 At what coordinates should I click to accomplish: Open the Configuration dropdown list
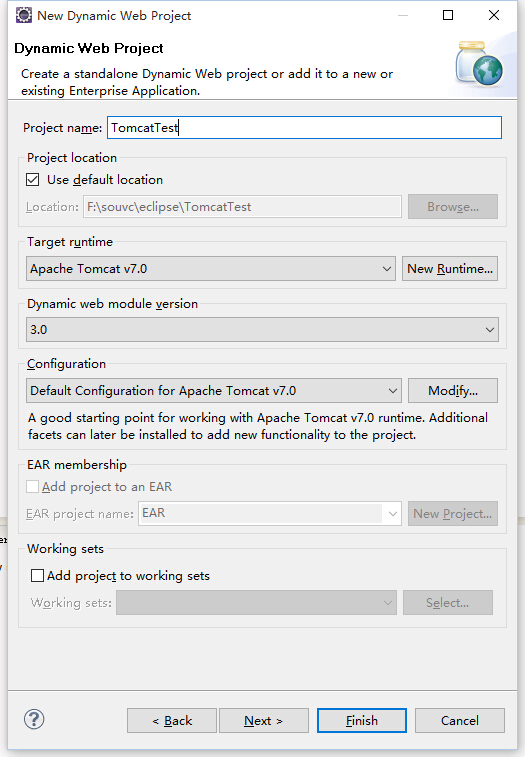point(213,390)
